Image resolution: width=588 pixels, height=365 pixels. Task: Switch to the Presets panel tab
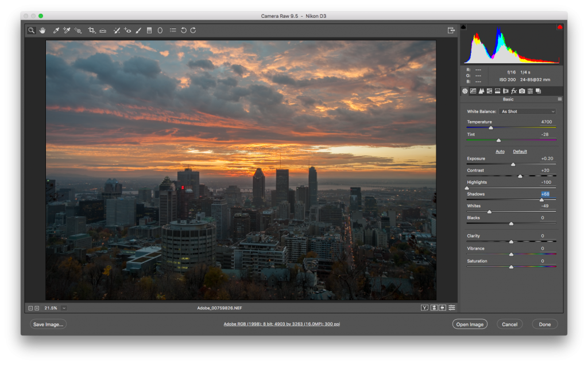coord(530,91)
